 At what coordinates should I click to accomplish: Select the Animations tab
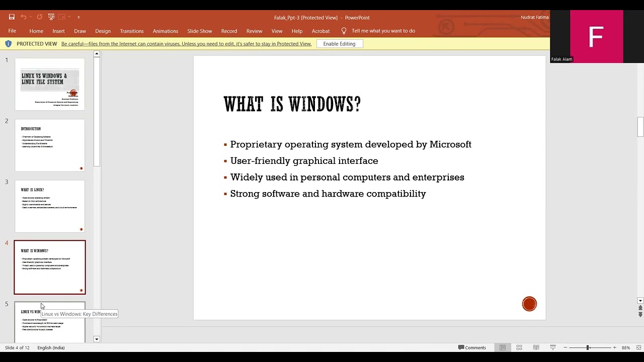tap(166, 31)
